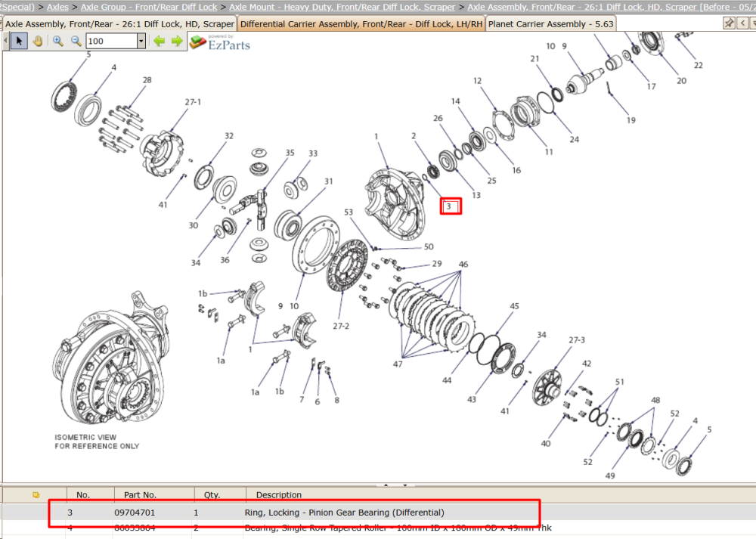This screenshot has width=756, height=539.
Task: Select the arrow pointer tool
Action: [x=20, y=41]
